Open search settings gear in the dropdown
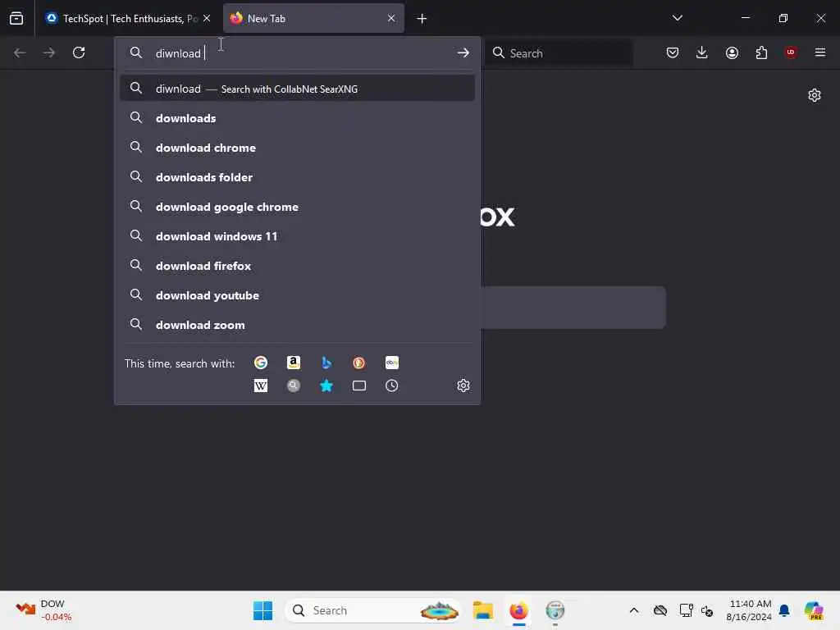The height and width of the screenshot is (630, 840). [463, 386]
